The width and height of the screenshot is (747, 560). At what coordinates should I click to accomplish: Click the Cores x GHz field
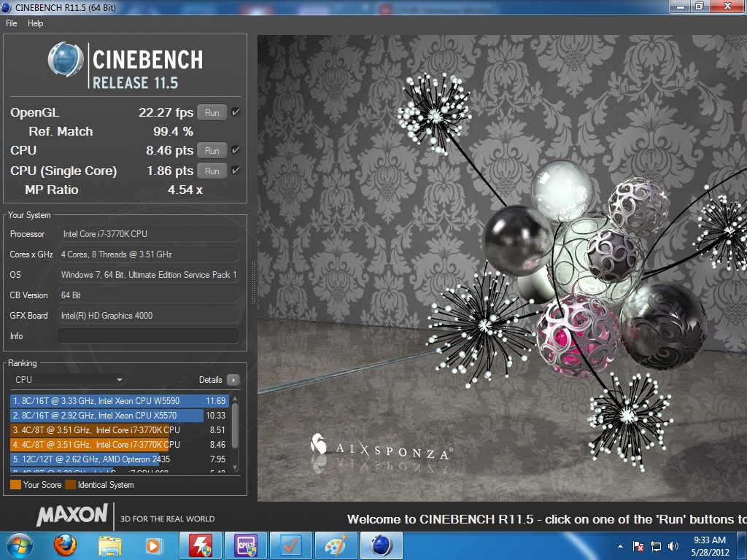(148, 254)
